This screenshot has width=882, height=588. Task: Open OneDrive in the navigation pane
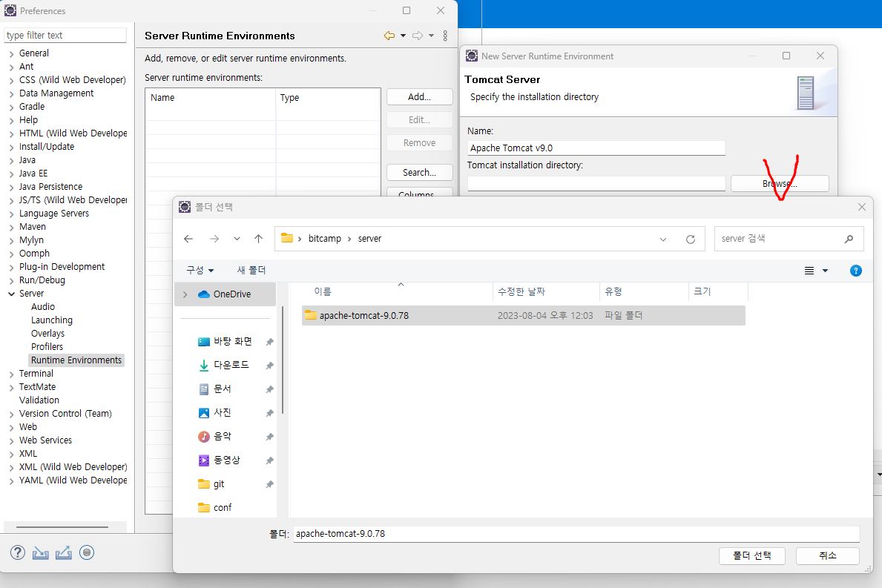click(231, 294)
